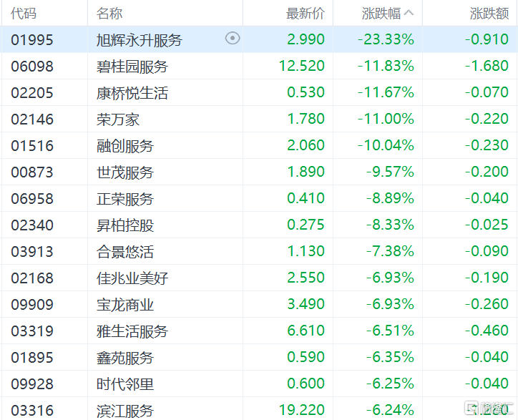Viewport: 518px width, 420px height.
Task: Click the 涨跌幅 column header label
Action: 381,14
